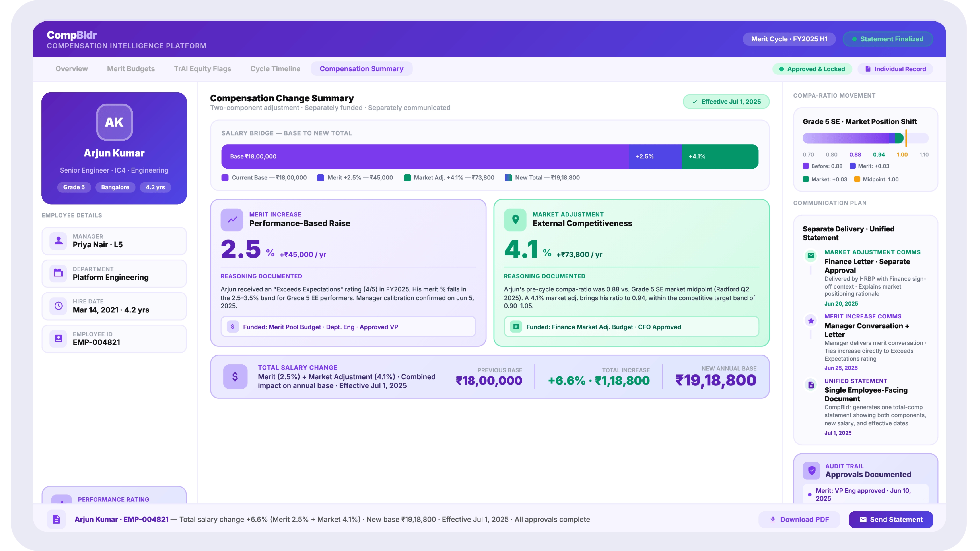Screen dimensions: 980x551
Task: Go to the Cycle Timeline tab
Action: [x=275, y=69]
